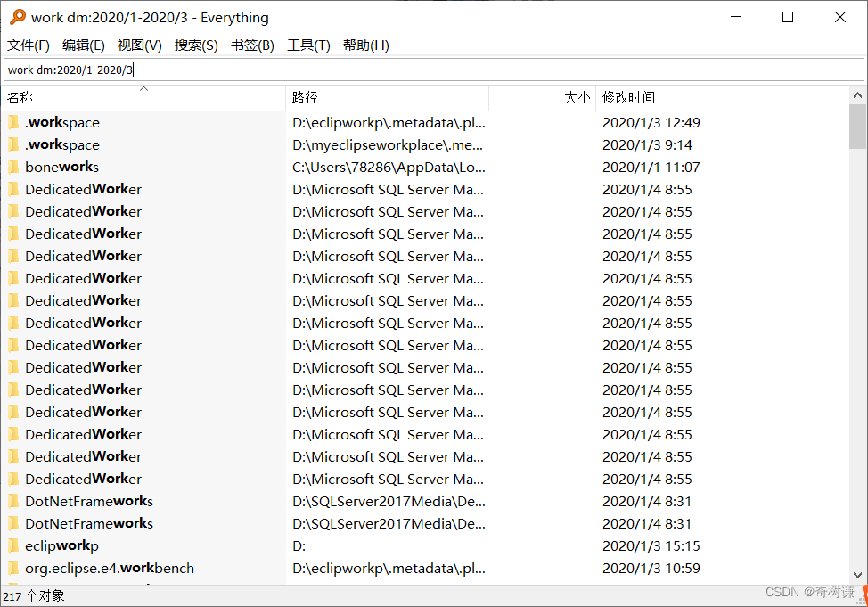Select the org.eclipse.e4.workbench row name
The image size is (868, 607).
point(110,569)
